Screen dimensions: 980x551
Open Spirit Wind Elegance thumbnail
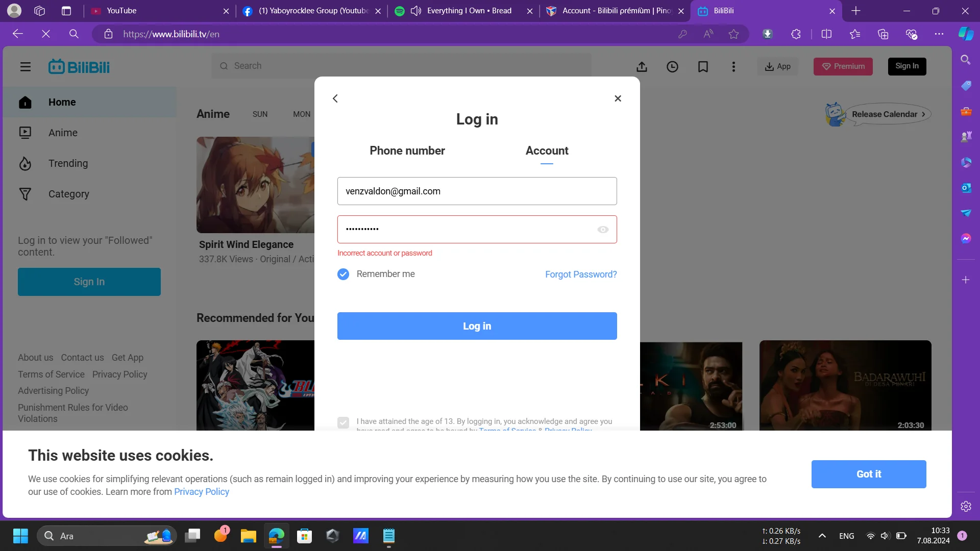click(x=255, y=185)
